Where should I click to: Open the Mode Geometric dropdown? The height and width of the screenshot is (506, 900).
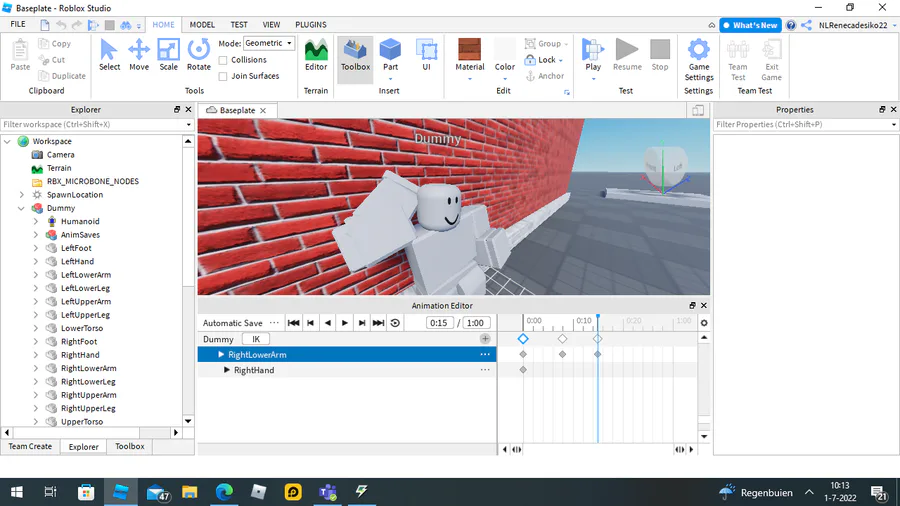click(269, 43)
